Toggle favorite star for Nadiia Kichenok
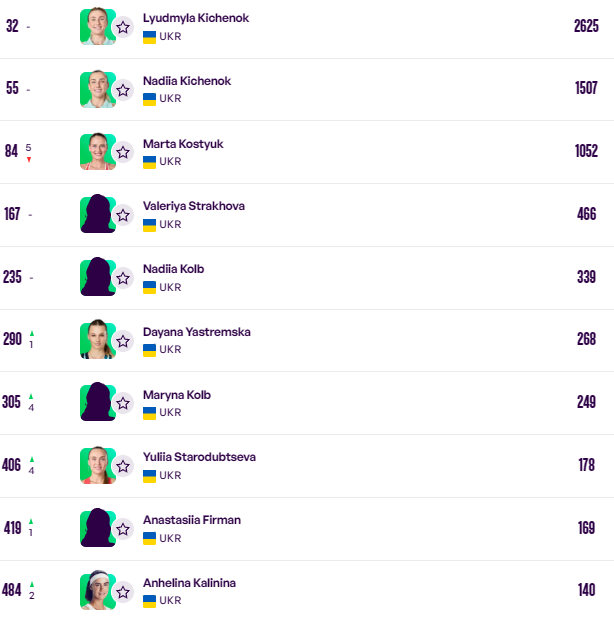This screenshot has height=621, width=614. pyautogui.click(x=123, y=90)
